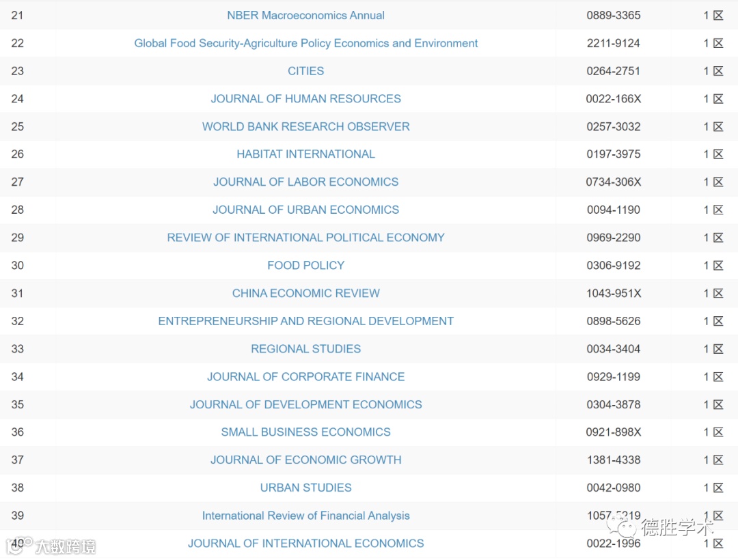This screenshot has width=738, height=560.
Task: Open CHINA ECONOMIC REVIEW link
Action: point(306,293)
